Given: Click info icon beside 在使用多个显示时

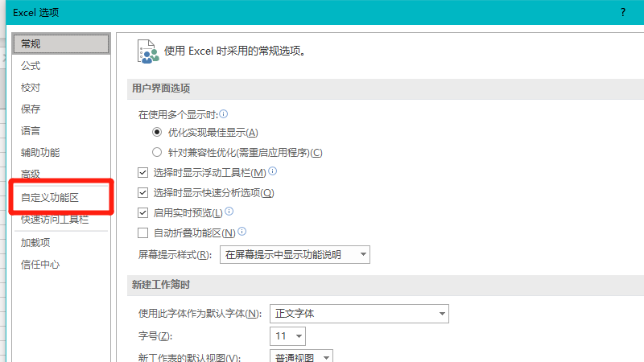Looking at the screenshot, I should coord(224,114).
